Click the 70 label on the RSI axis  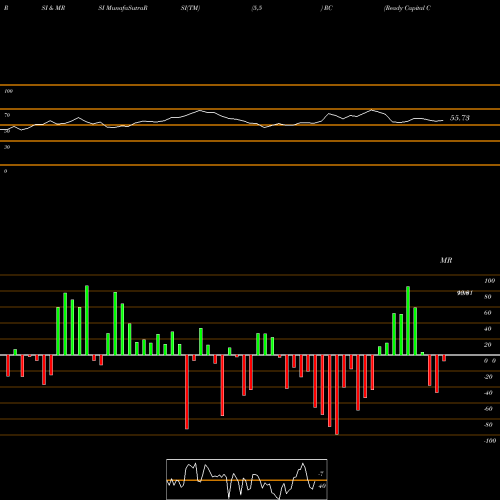pyautogui.click(x=7, y=115)
